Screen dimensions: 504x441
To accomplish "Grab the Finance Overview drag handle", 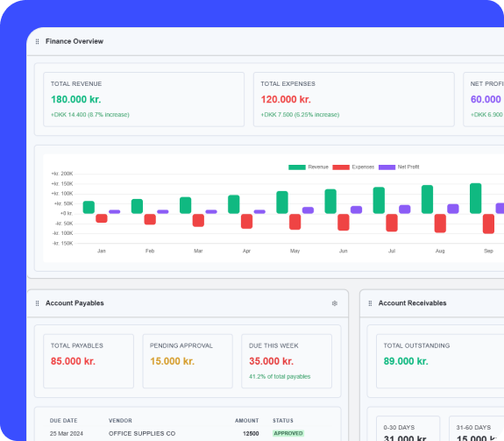I will coord(38,41).
